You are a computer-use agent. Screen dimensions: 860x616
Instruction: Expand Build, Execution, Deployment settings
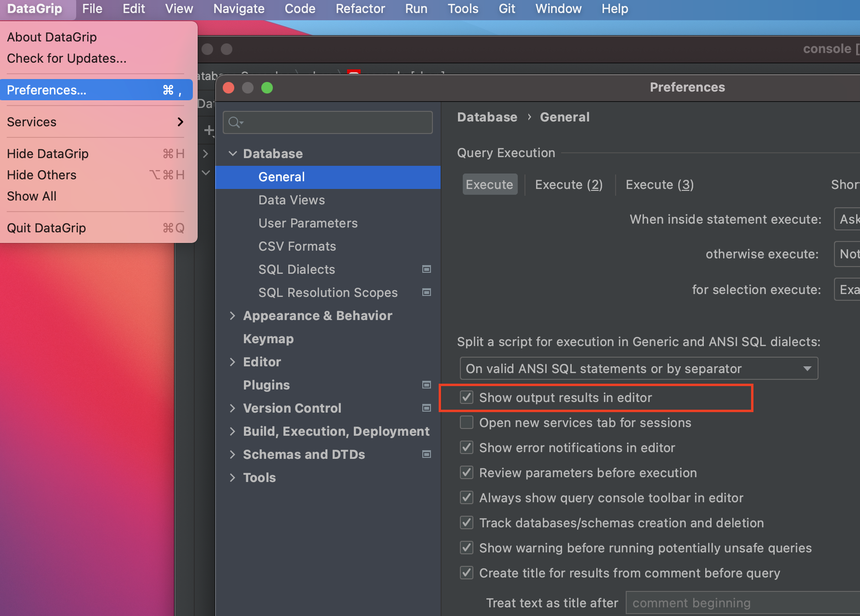point(233,431)
